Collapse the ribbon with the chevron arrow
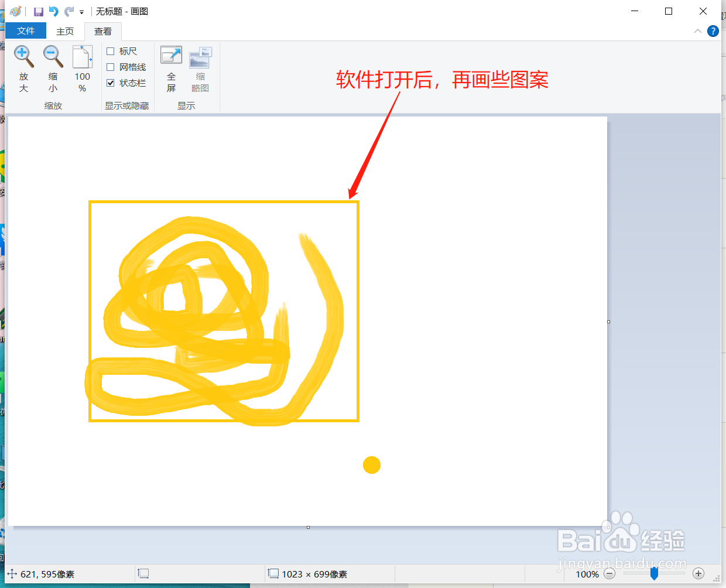The width and height of the screenshot is (726, 588). [698, 31]
